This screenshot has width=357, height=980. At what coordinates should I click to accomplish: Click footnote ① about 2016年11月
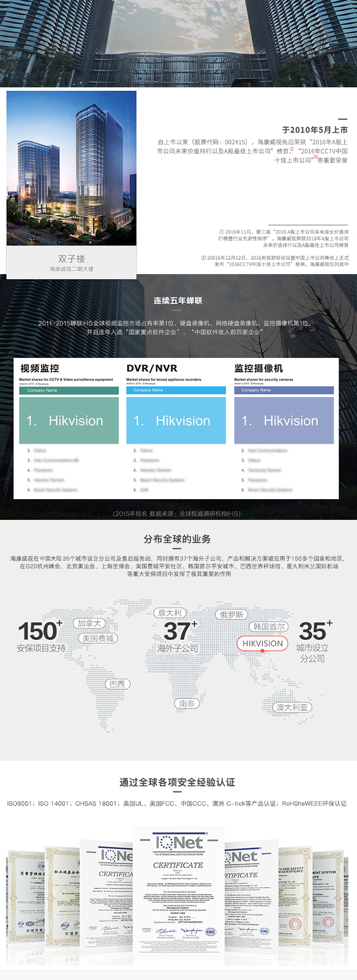[283, 238]
